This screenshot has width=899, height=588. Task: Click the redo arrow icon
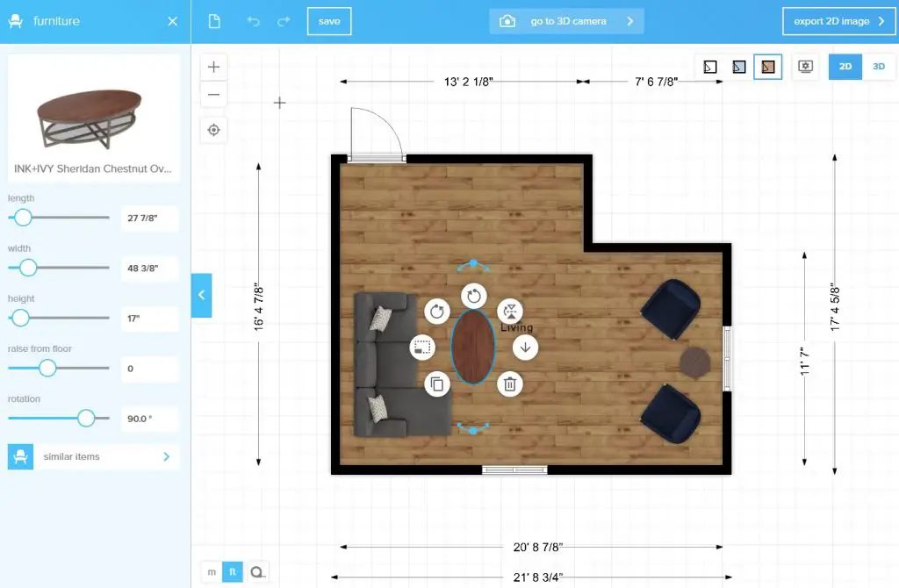[x=282, y=20]
